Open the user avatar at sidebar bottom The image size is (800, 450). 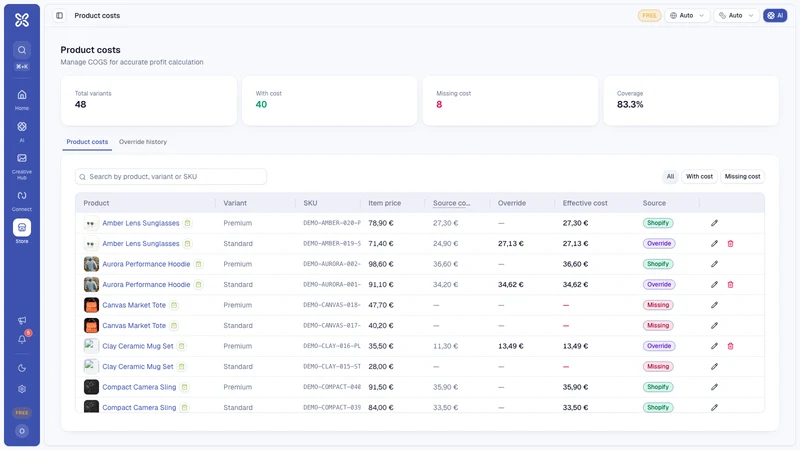coord(22,431)
